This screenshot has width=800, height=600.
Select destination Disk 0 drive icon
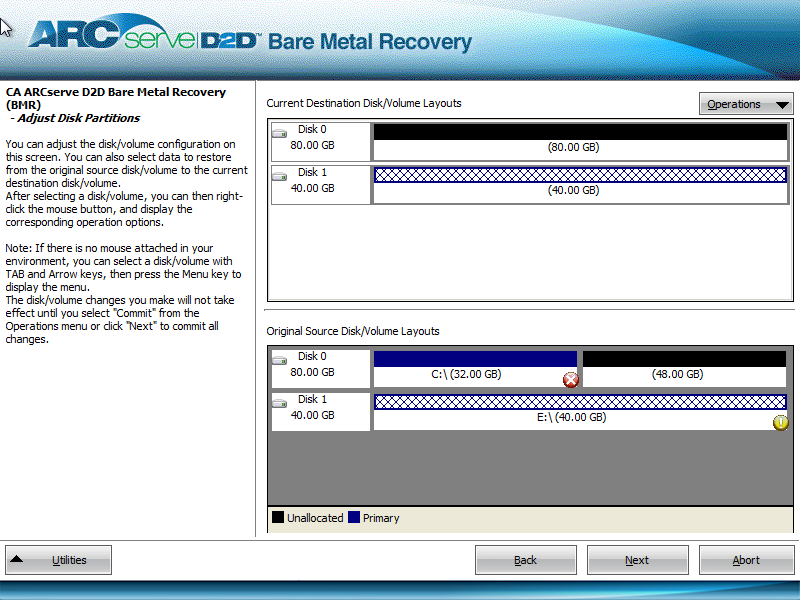279,133
